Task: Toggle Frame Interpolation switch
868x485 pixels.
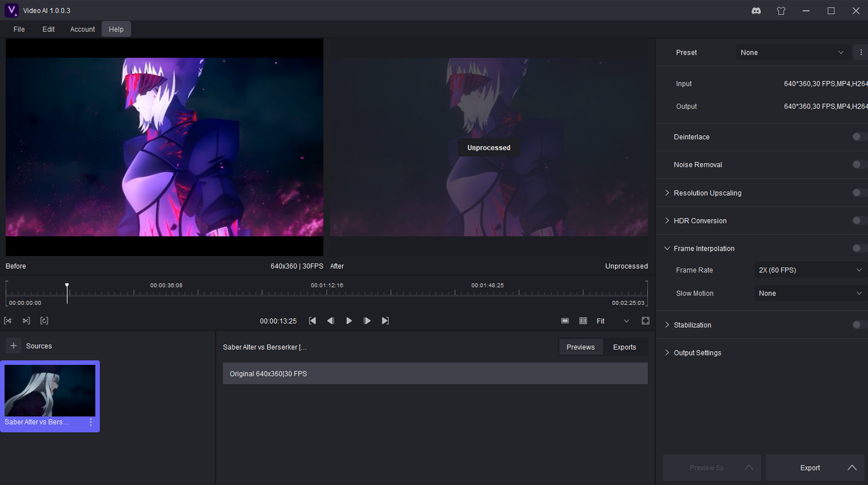Action: [858, 249]
